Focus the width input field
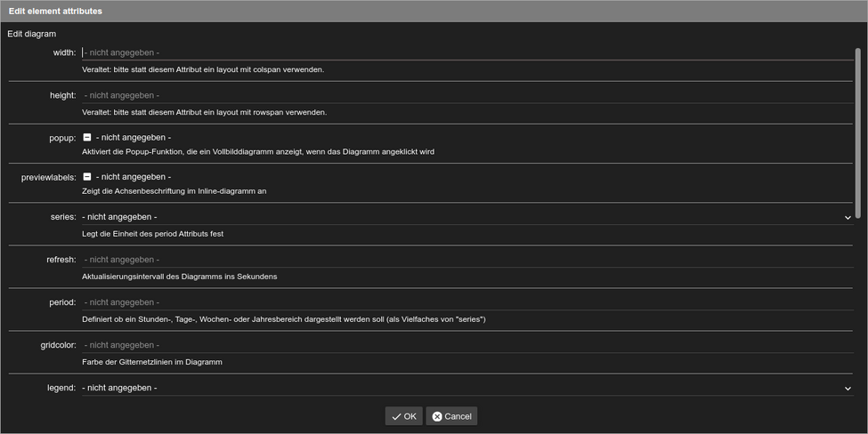Screen dimensions: 868x434 [466, 52]
